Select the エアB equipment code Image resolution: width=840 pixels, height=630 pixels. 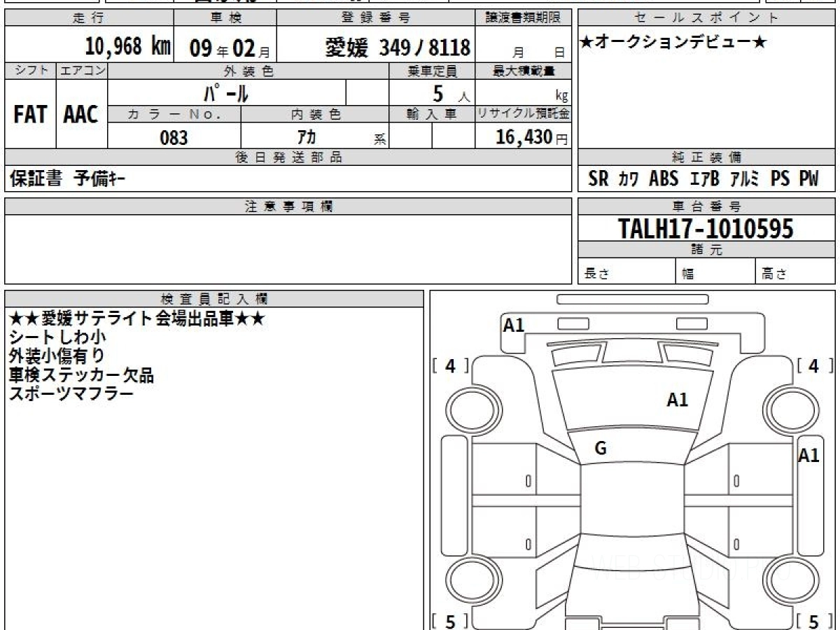(x=704, y=179)
